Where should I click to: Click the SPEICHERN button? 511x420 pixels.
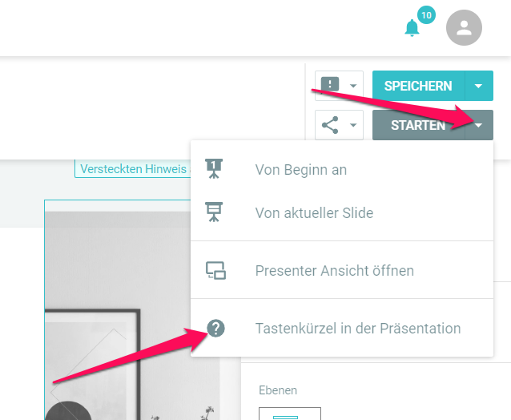pos(418,86)
